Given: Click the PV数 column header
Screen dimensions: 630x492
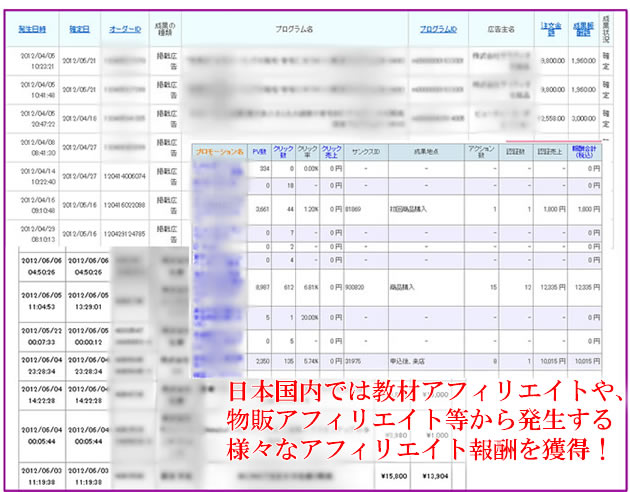Looking at the screenshot, I should click(260, 152).
